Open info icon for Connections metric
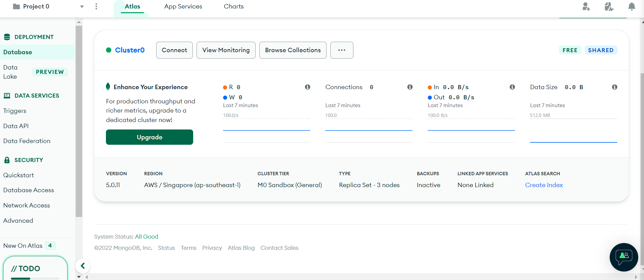 (x=410, y=87)
